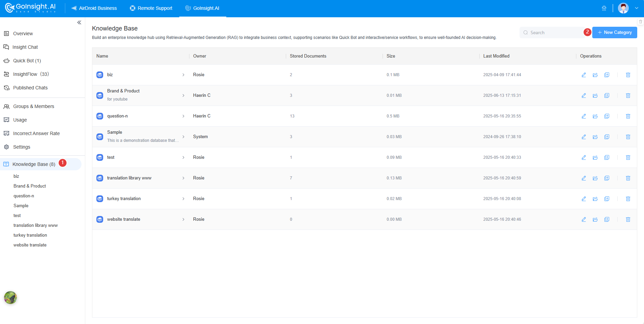The height and width of the screenshot is (324, 644).
Task: Open Settings from the sidebar gear
Action: 21,147
